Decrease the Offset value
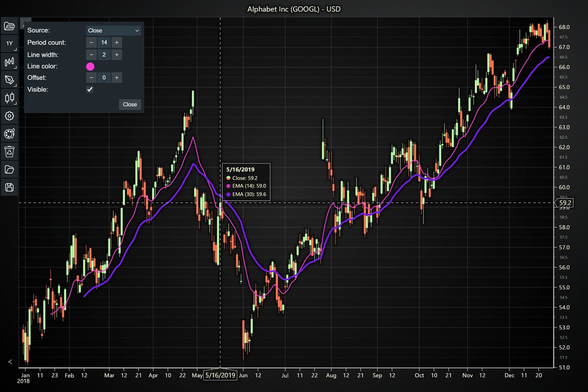The height and width of the screenshot is (392, 588). tap(92, 78)
